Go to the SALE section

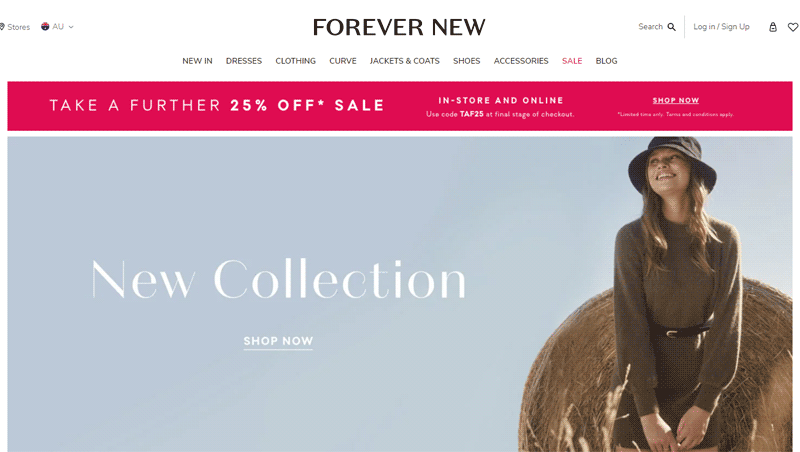pyautogui.click(x=572, y=61)
